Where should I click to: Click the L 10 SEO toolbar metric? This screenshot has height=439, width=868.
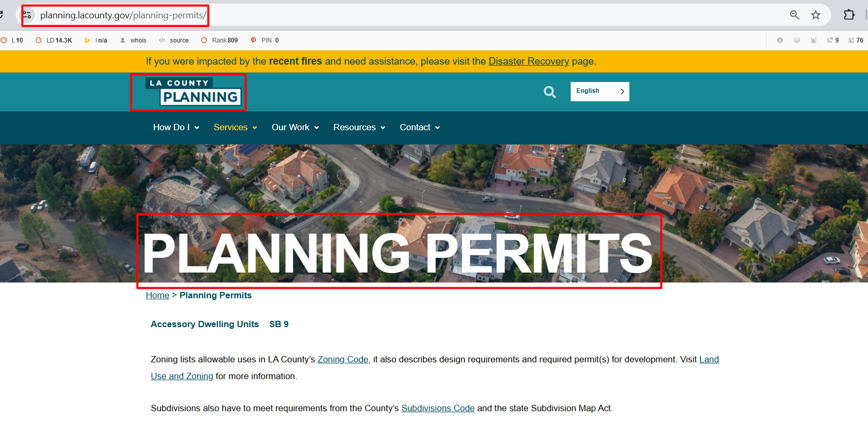click(12, 40)
